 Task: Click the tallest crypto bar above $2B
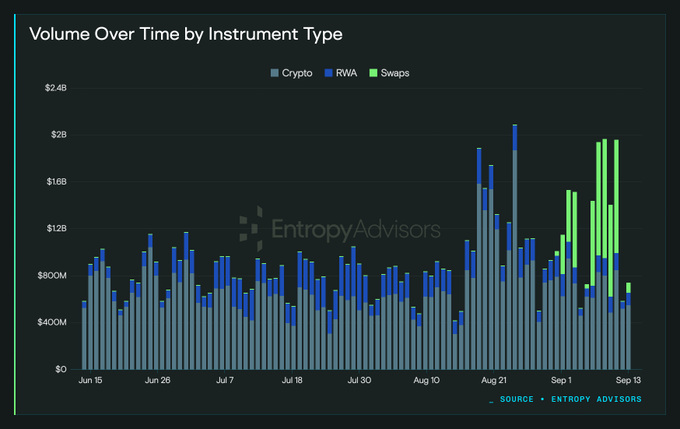515,247
